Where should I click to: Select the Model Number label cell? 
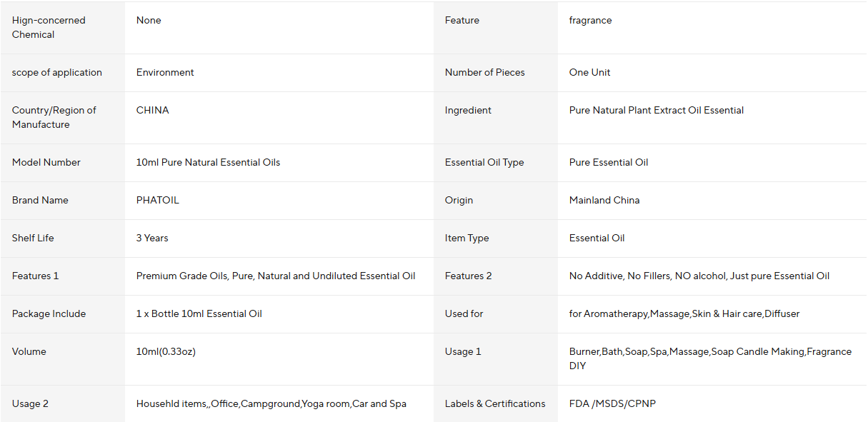[63, 163]
